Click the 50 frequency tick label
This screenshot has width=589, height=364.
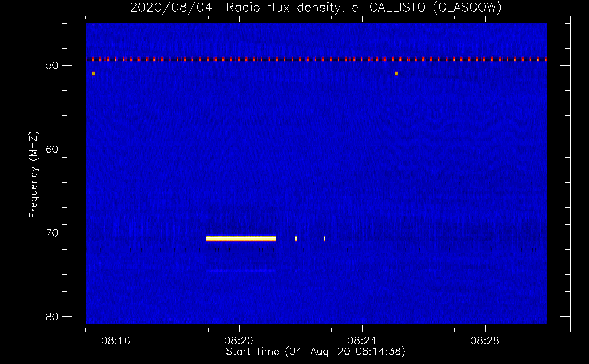[x=52, y=66]
